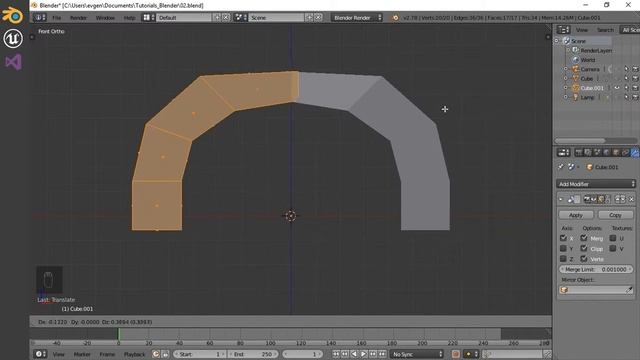
Task: Open the All Scenes display mode dropdown
Action: click(x=629, y=30)
